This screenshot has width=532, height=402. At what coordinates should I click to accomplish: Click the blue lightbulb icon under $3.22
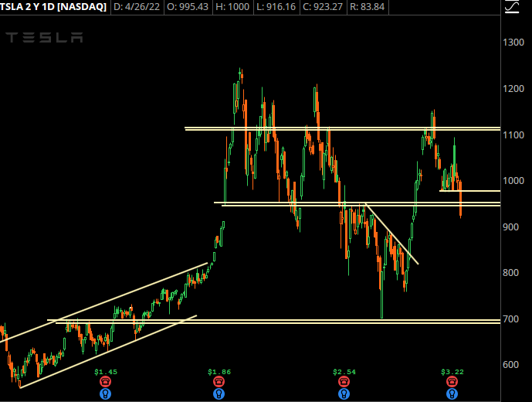pos(452,394)
